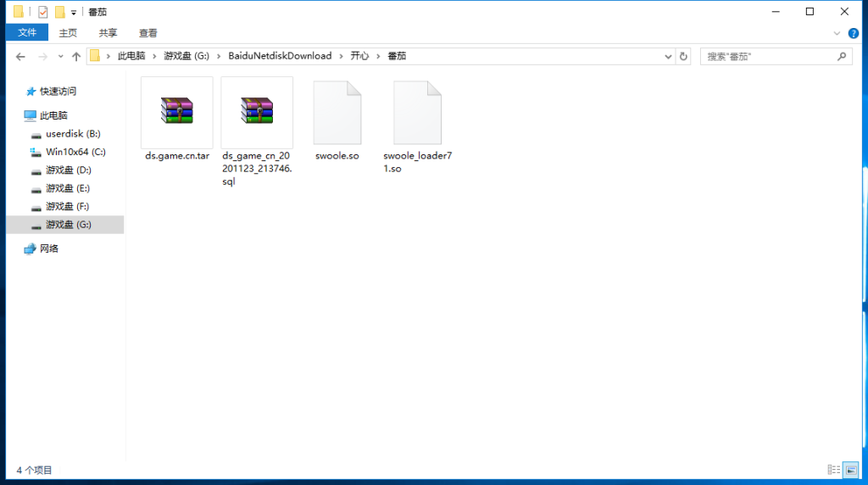This screenshot has height=485, width=868.
Task: Open the ds.game.cn.tar archive icon
Action: tap(176, 111)
